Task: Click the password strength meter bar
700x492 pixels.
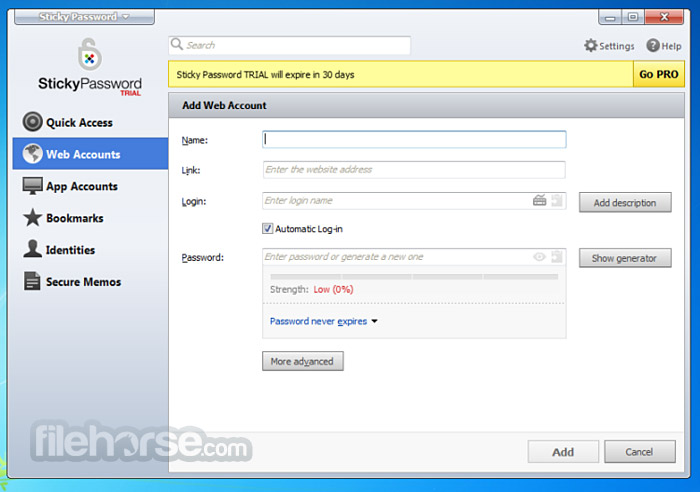Action: click(414, 277)
